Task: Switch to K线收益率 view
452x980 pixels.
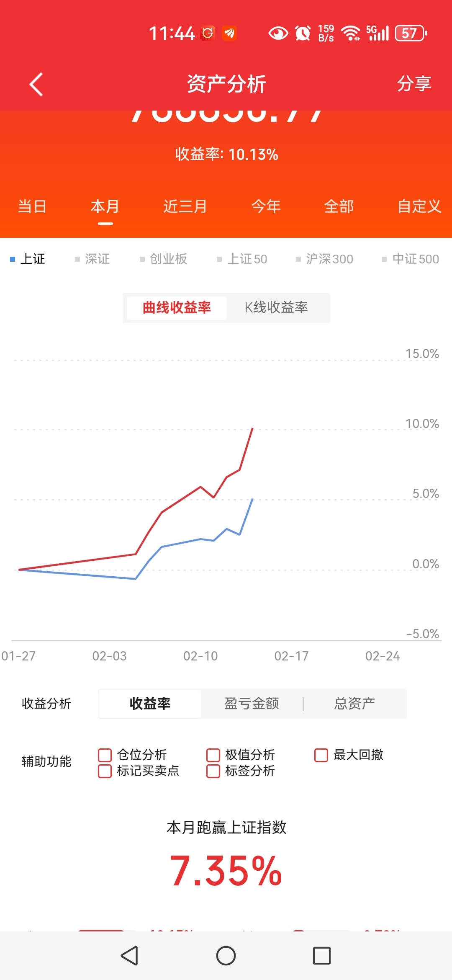Action: [x=276, y=308]
